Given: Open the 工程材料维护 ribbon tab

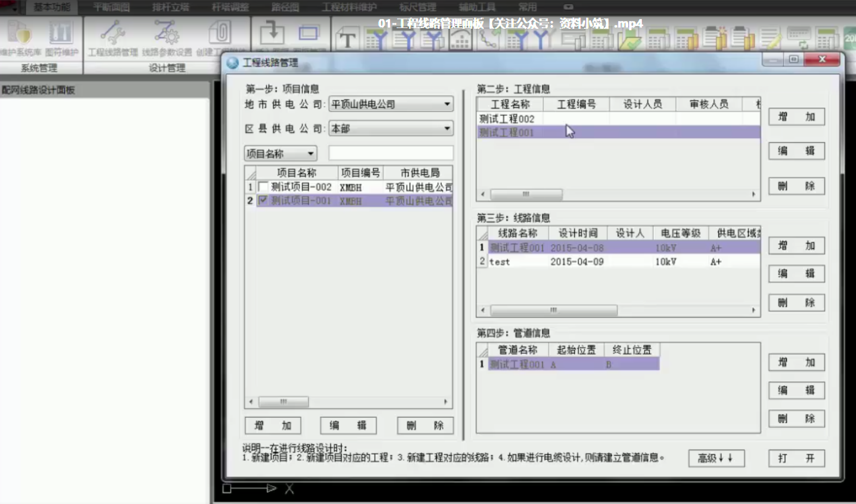Looking at the screenshot, I should point(349,7).
